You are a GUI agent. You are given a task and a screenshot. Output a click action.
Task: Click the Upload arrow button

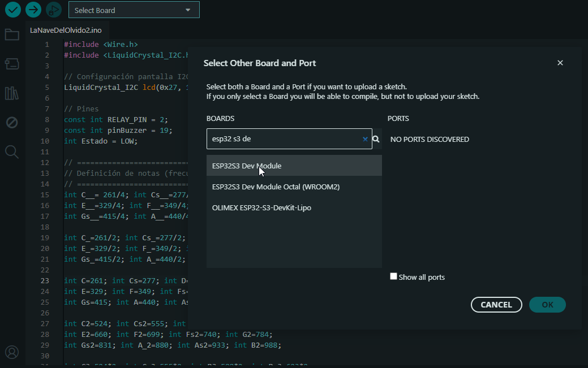click(33, 10)
